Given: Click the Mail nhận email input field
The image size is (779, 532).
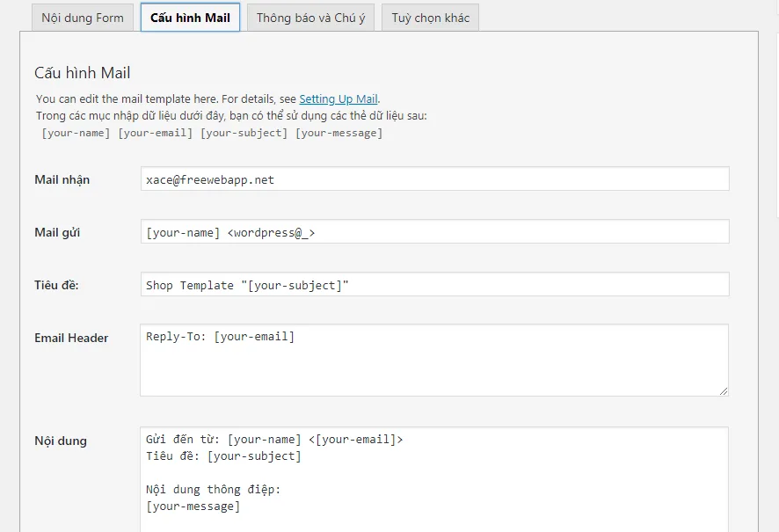Looking at the screenshot, I should pyautogui.click(x=434, y=179).
